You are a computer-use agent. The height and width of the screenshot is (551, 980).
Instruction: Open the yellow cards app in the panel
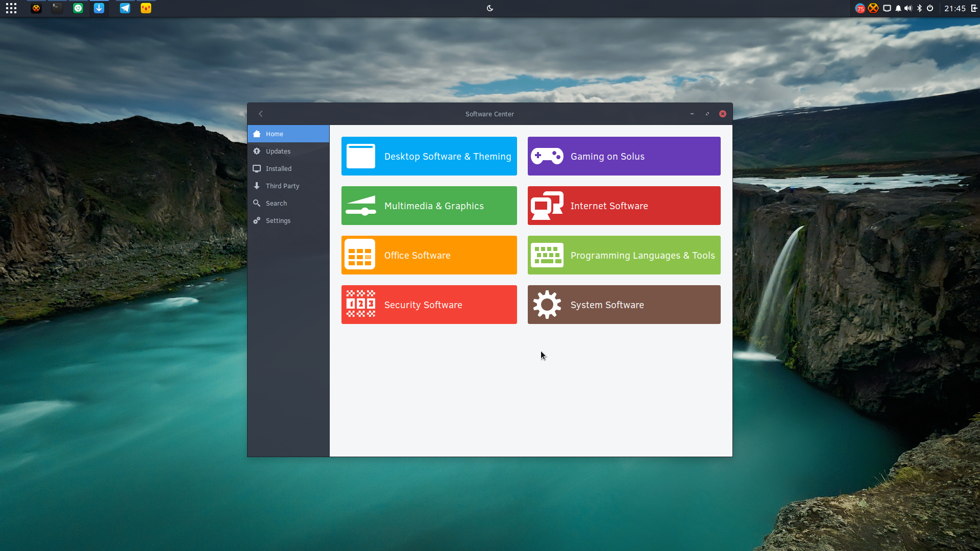[x=146, y=8]
